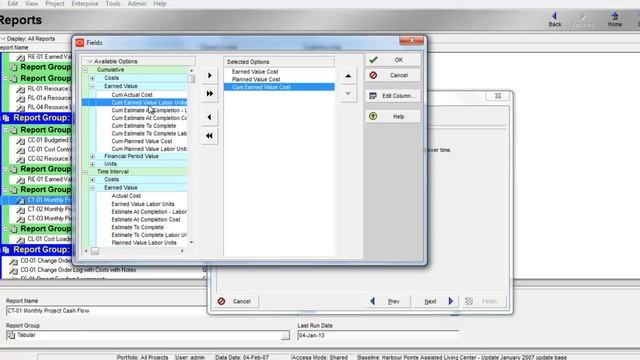Open the View menu
This screenshot has height=360, width=640.
31,4
